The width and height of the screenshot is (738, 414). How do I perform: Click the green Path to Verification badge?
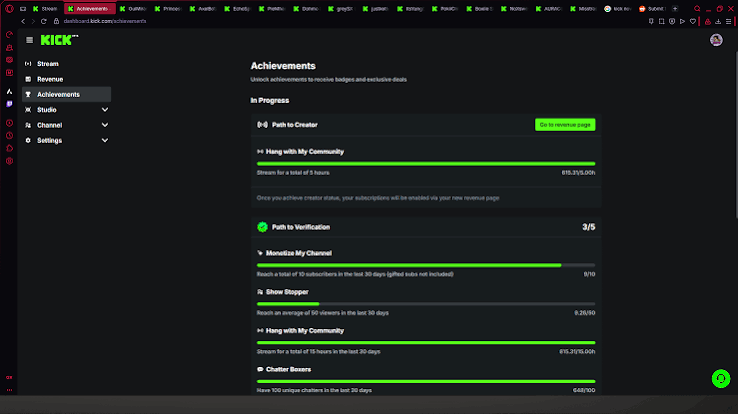262,227
